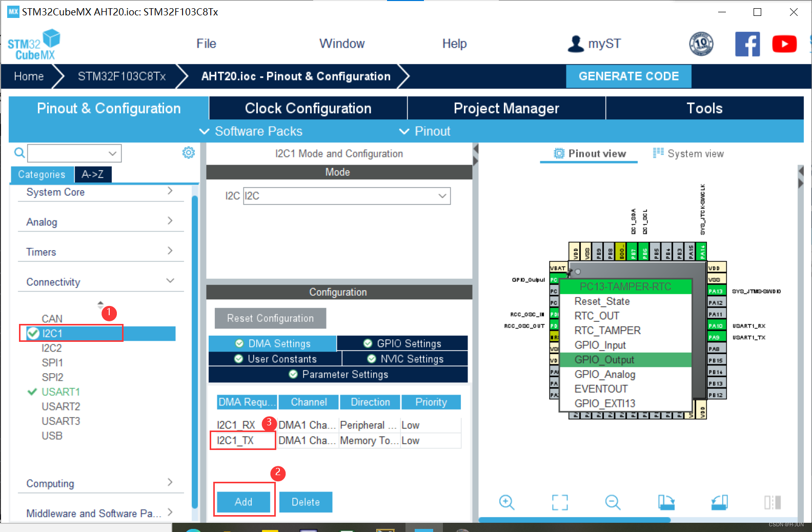Rotate the chip clockwise
Viewport: 812px width, 532px height.
[x=666, y=502]
